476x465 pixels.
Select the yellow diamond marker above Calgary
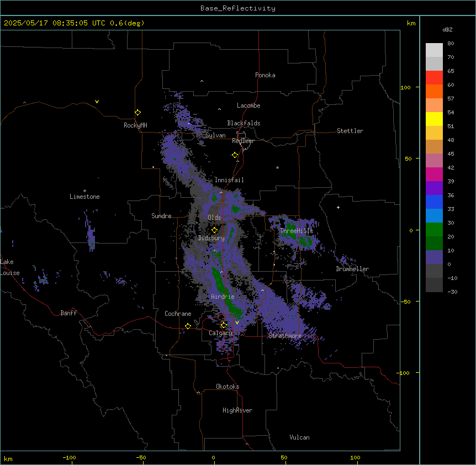point(224,325)
